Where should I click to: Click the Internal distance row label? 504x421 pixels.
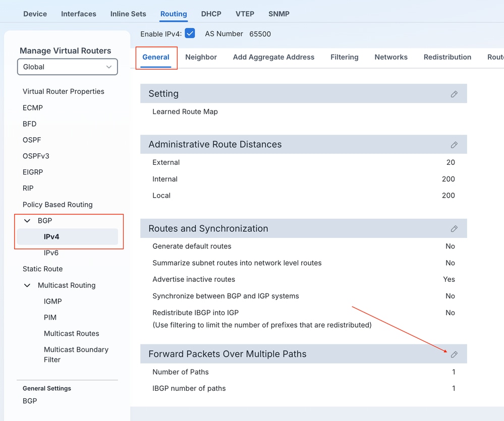165,179
